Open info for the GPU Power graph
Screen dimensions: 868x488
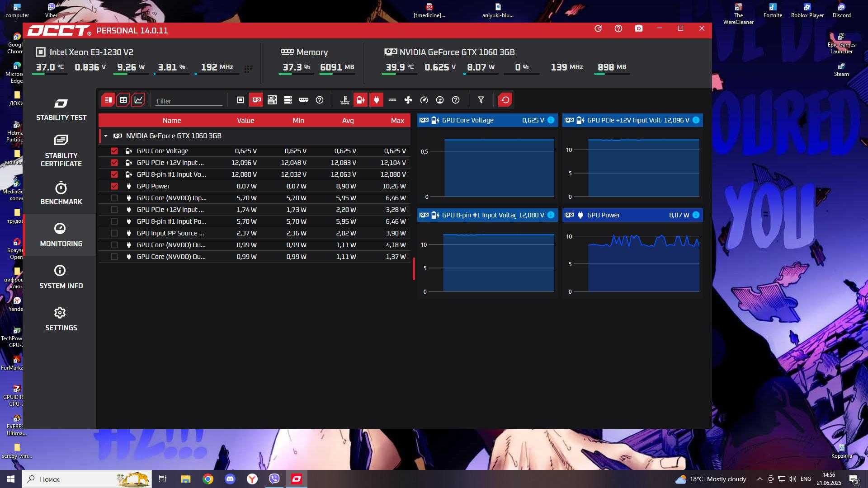[x=696, y=215]
